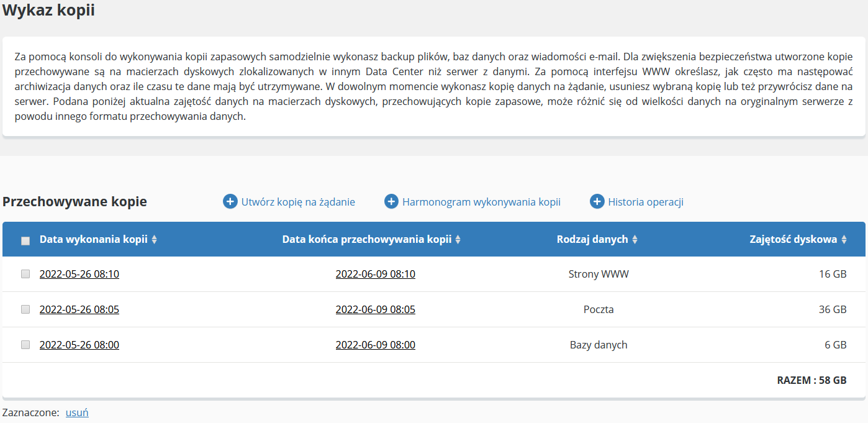Screen dimensions: 868x423
Task: Open backup dated 2022-05-26 08:05
Action: pyautogui.click(x=79, y=309)
